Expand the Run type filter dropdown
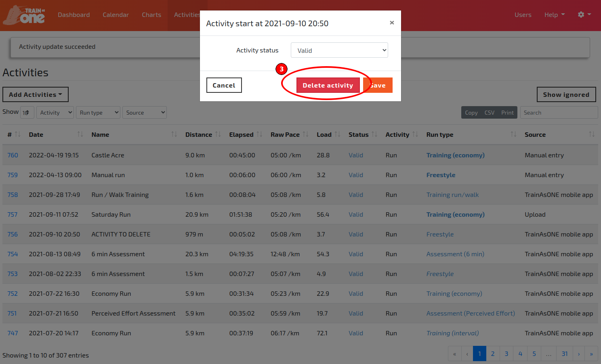The width and height of the screenshot is (601, 364). [98, 113]
